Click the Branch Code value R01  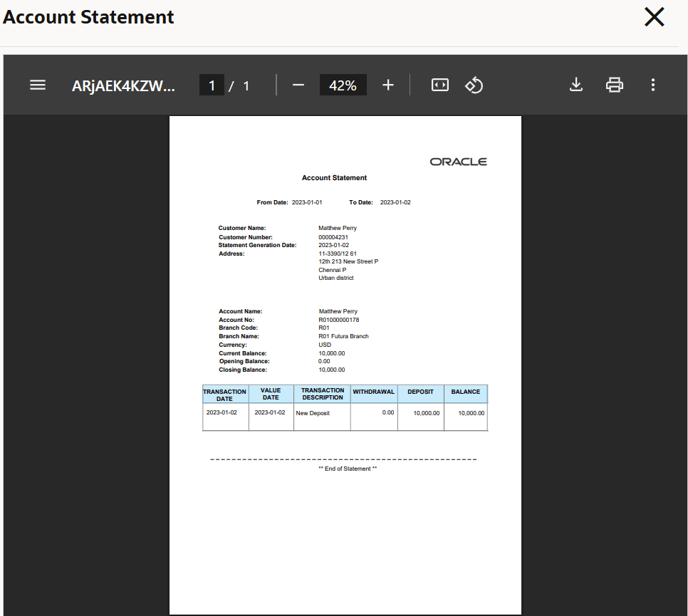324,328
